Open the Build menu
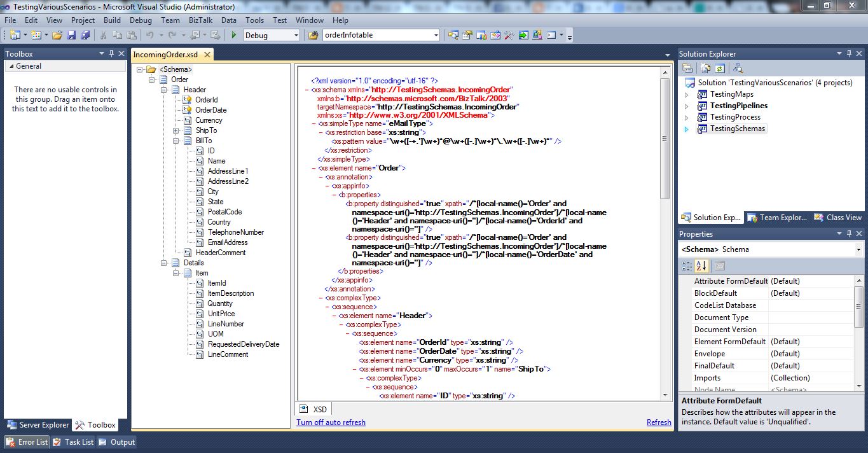 (x=113, y=20)
